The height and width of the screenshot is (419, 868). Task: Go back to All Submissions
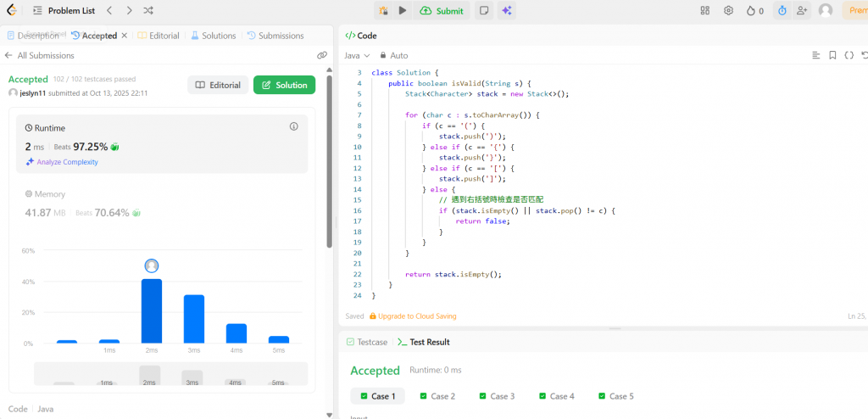(39, 55)
